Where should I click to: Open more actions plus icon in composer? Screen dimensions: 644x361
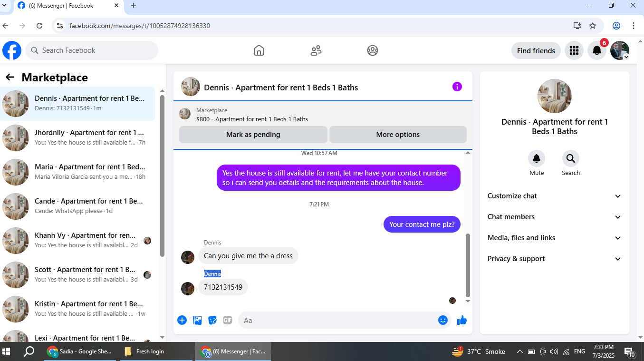click(x=182, y=320)
